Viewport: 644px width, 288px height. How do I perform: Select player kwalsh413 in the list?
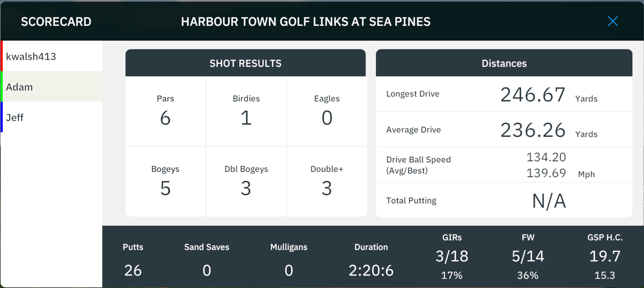(52, 56)
